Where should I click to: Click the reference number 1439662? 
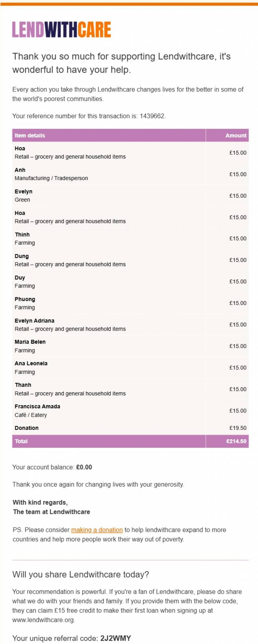click(152, 116)
